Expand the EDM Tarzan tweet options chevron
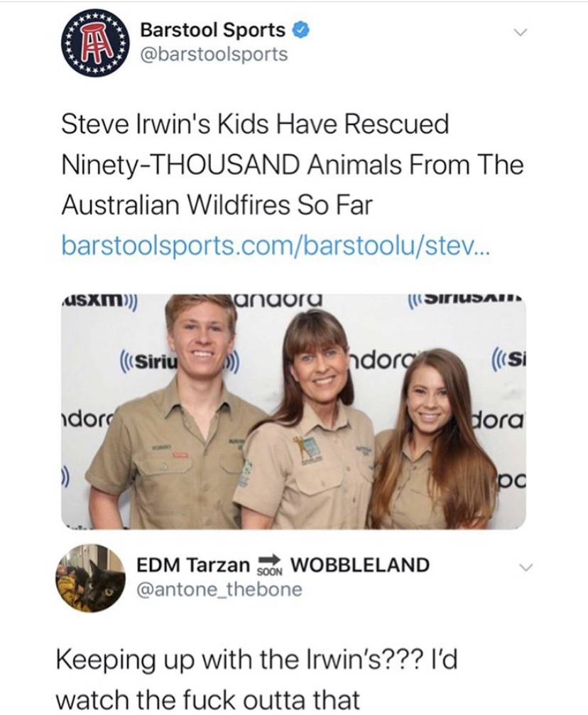The image size is (588, 715). (x=523, y=567)
